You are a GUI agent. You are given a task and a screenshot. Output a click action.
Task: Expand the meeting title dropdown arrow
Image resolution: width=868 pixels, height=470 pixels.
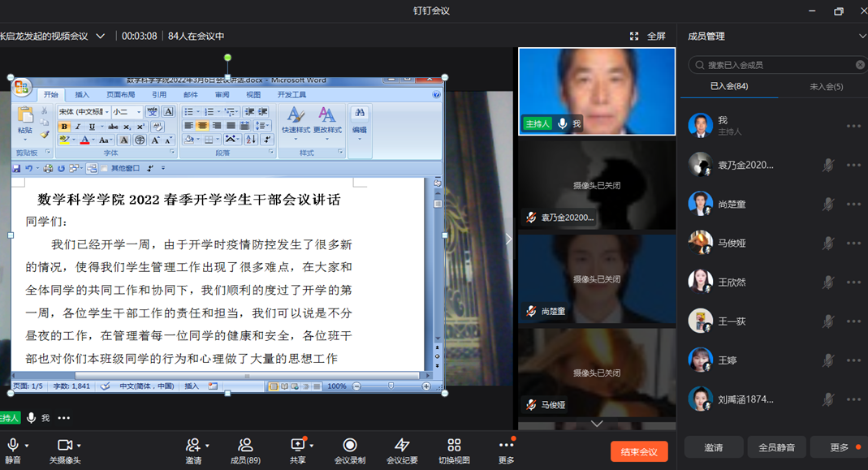[101, 37]
